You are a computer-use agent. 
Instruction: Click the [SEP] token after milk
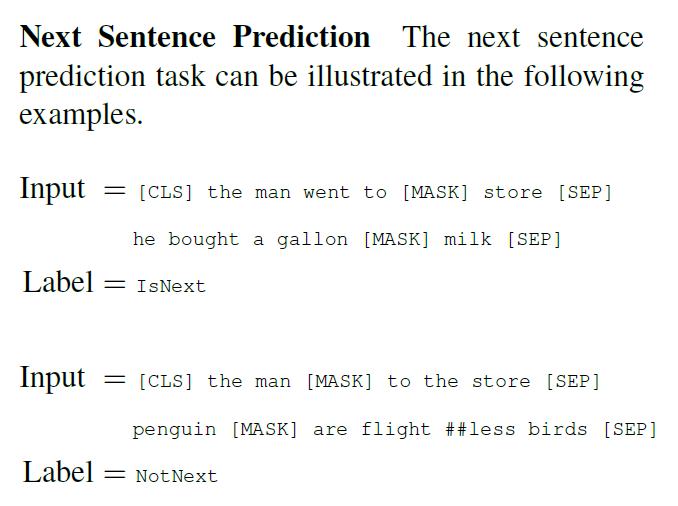coord(534,239)
